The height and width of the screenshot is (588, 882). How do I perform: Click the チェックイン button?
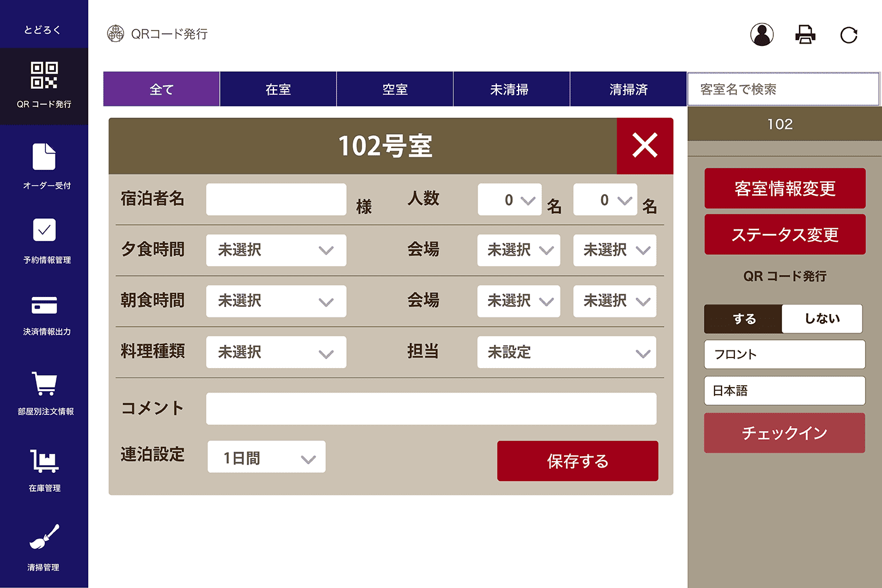[784, 433]
